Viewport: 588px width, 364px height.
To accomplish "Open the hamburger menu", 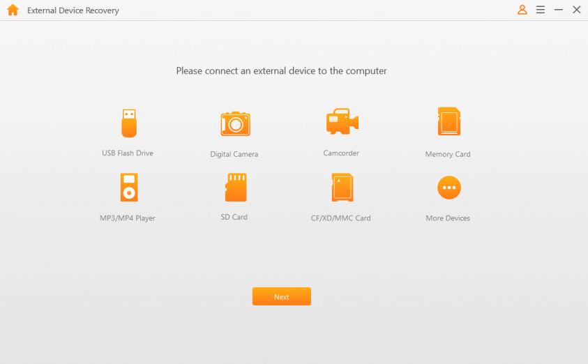I will (541, 10).
